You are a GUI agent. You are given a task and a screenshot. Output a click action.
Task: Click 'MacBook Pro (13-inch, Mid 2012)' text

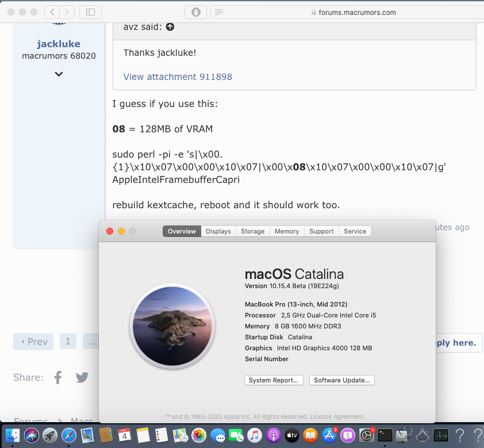[296, 304]
